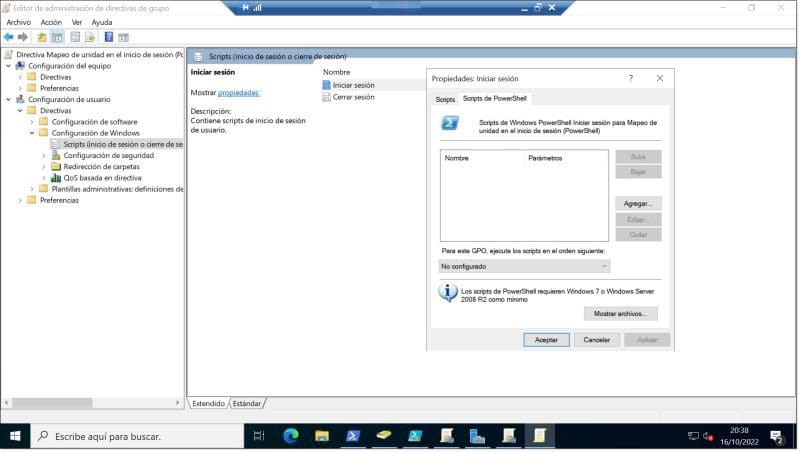This screenshot has height=452, width=800.
Task: Click the Cerrar sesión script icon
Action: click(x=327, y=96)
